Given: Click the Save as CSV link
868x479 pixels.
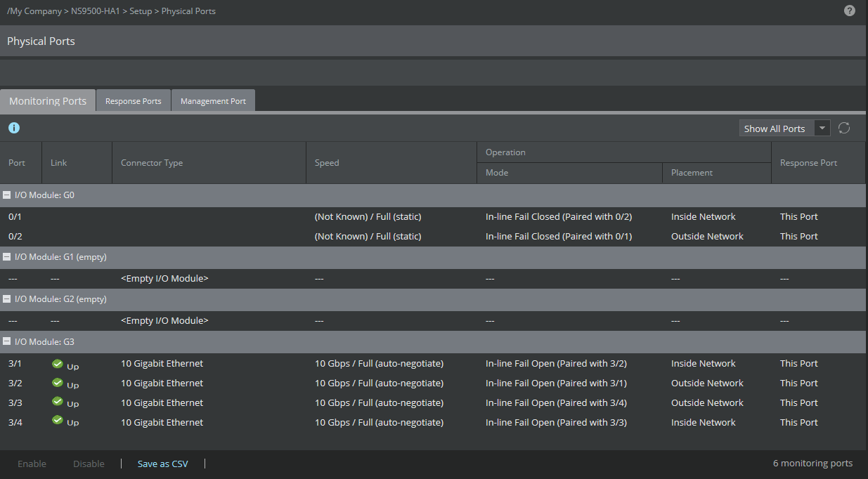Looking at the screenshot, I should coord(163,464).
